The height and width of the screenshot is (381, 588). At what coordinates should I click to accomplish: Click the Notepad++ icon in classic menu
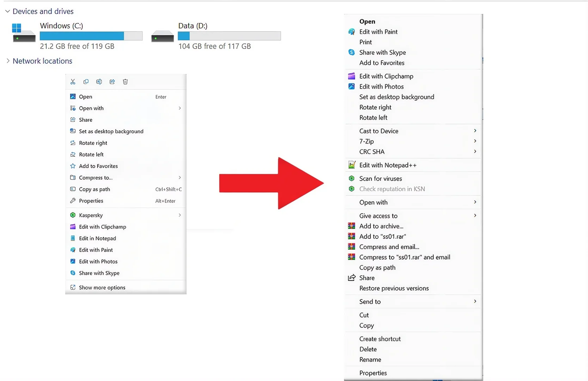351,165
